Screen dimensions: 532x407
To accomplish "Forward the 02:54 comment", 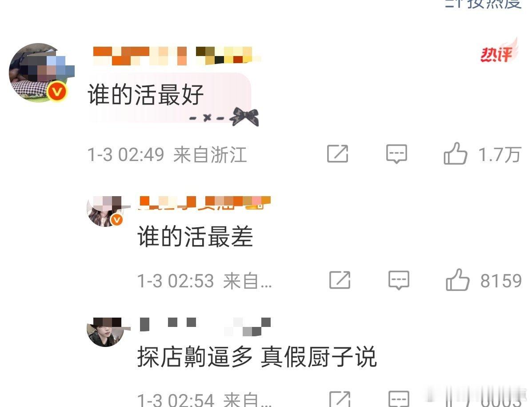I will [x=340, y=399].
